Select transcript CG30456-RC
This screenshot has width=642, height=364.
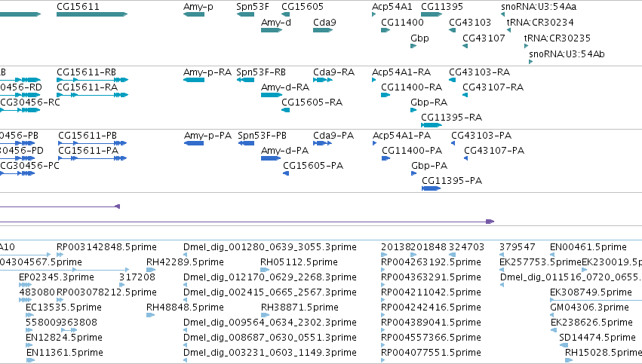(20, 110)
